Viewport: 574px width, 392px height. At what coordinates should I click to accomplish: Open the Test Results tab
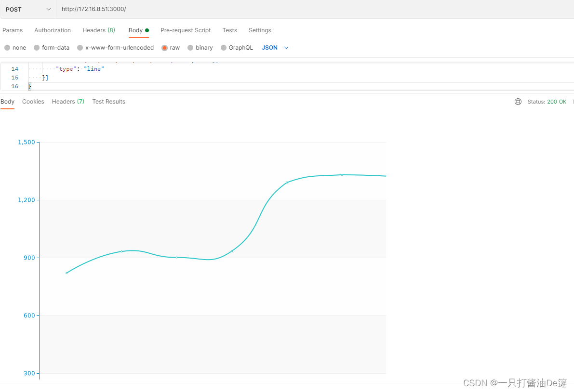point(108,101)
